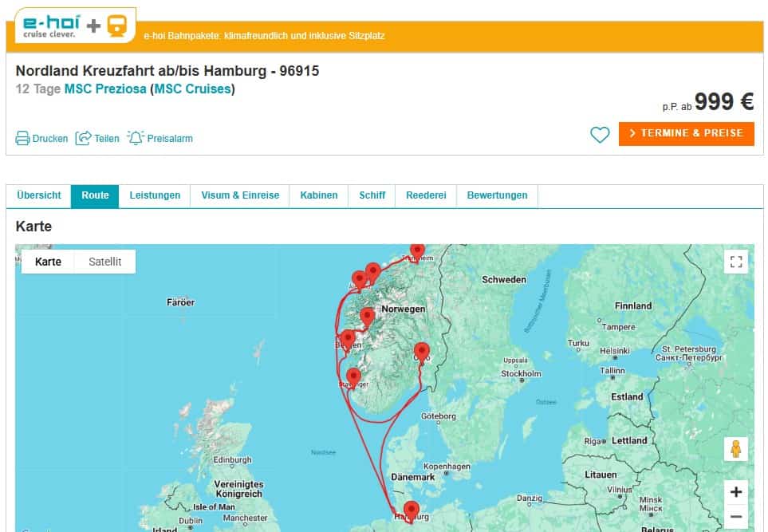This screenshot has height=532, width=768.
Task: Switch map to Karte view
Action: tap(48, 262)
